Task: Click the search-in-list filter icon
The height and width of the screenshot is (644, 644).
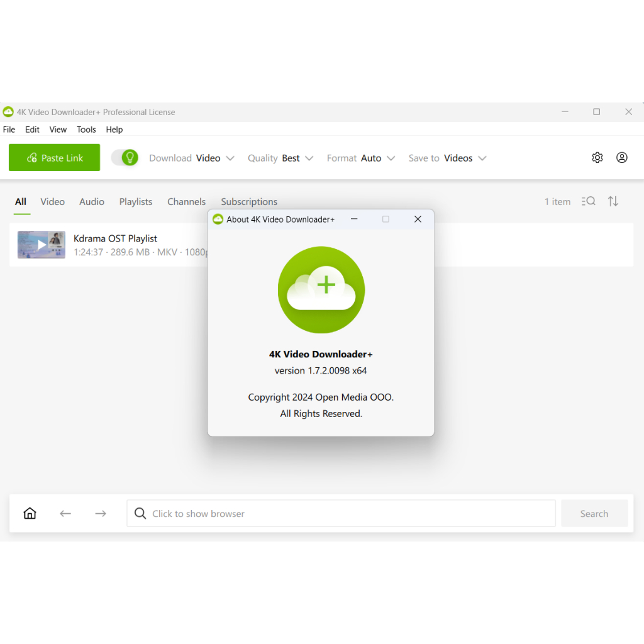Action: [x=588, y=201]
